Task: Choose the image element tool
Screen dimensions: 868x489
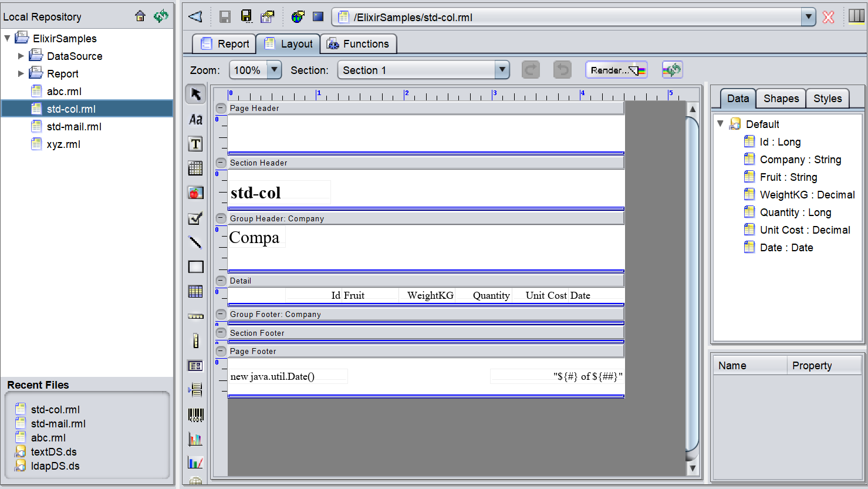Action: 195,193
